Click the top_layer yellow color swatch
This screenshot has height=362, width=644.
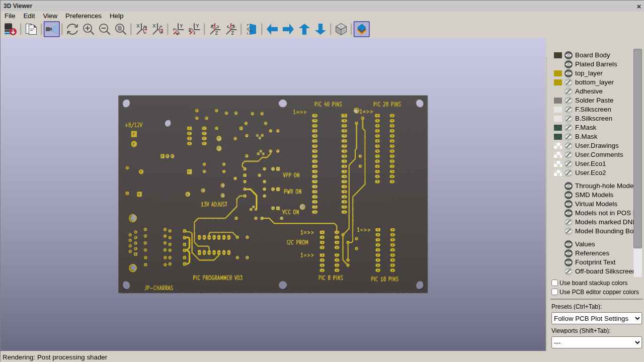tap(558, 73)
